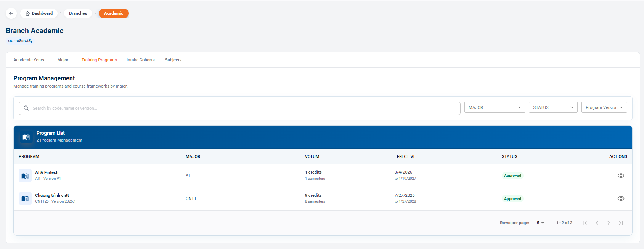Go to previous page of programs
Viewport: 644px width, 249px height.
point(597,223)
